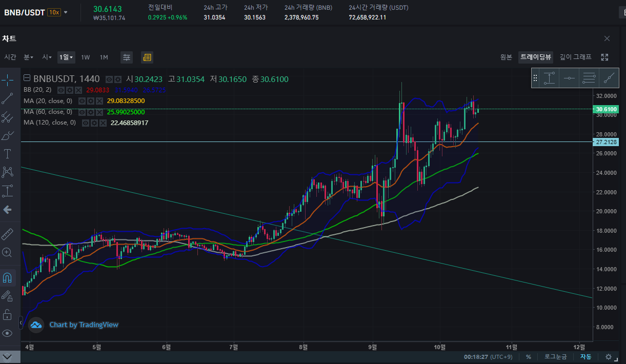Screen dimensions: 626x364
Task: Collapse the left drawing toolbar handle
Action: click(x=21, y=323)
